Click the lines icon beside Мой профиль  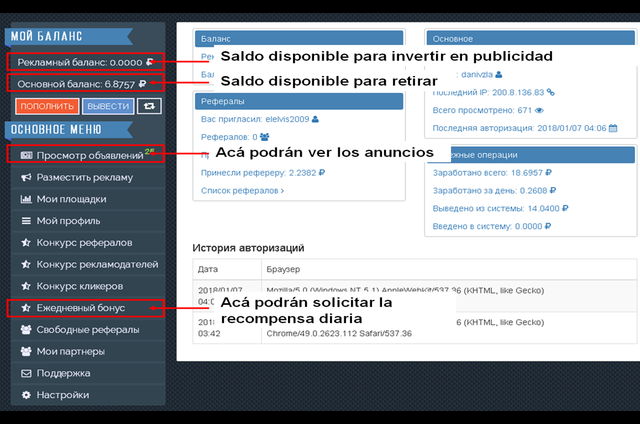[x=26, y=221]
